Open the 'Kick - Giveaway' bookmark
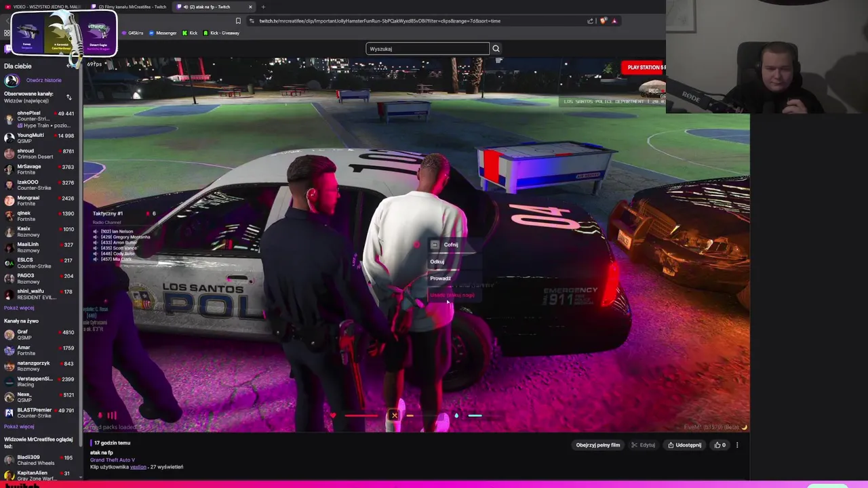868x488 pixels. tap(221, 33)
